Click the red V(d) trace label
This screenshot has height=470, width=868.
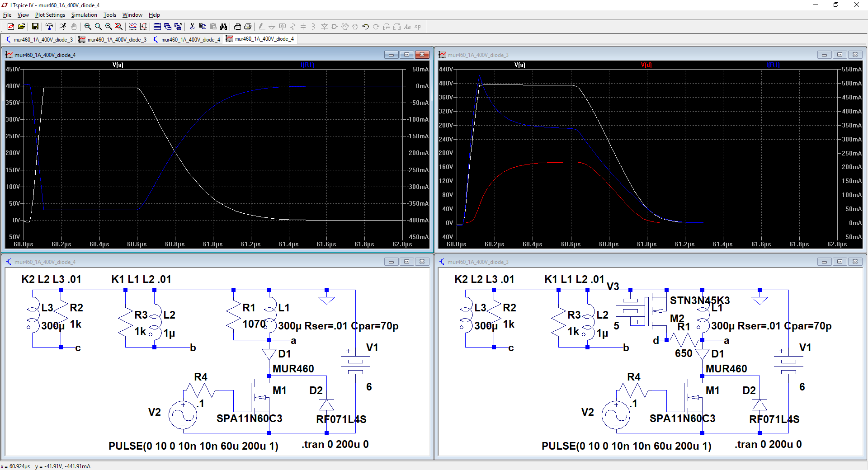(646, 65)
